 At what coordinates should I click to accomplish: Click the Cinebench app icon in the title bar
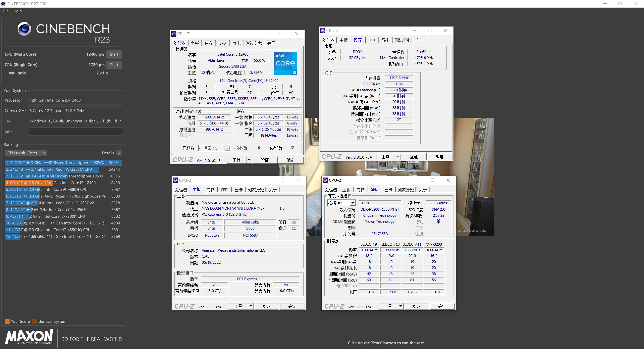(x=3, y=4)
